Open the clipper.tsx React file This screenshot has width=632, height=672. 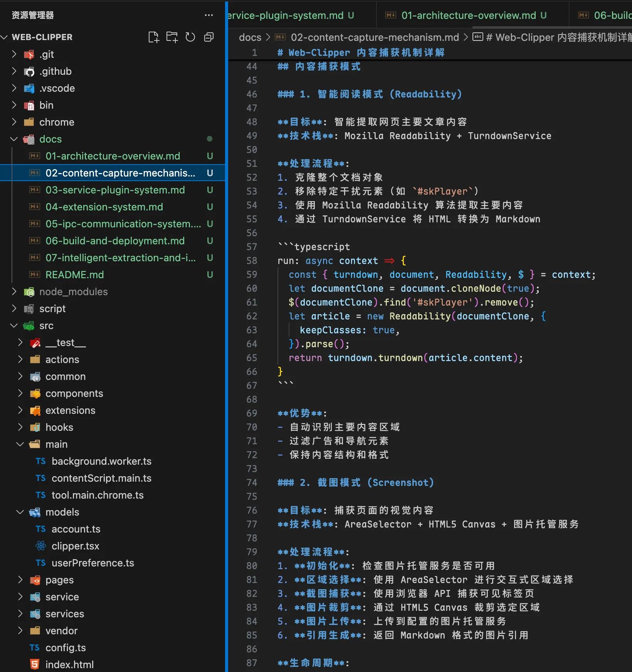click(x=75, y=546)
